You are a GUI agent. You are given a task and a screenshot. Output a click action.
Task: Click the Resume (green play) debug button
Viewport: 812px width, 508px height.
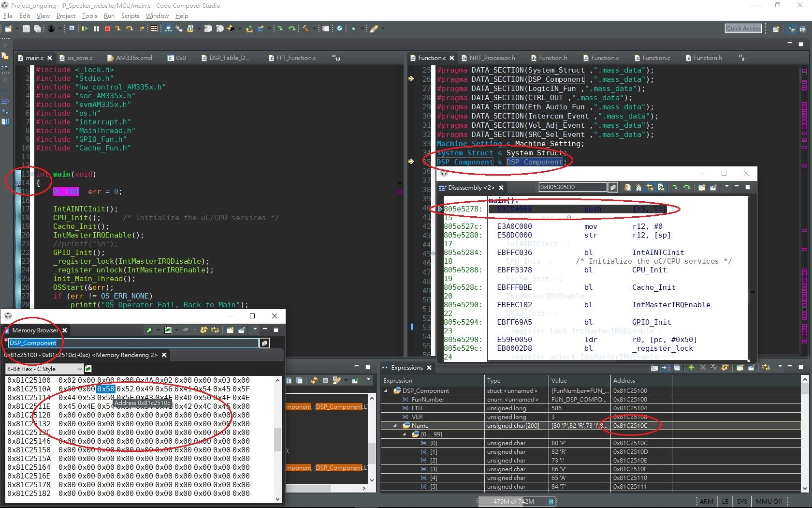pos(85,29)
